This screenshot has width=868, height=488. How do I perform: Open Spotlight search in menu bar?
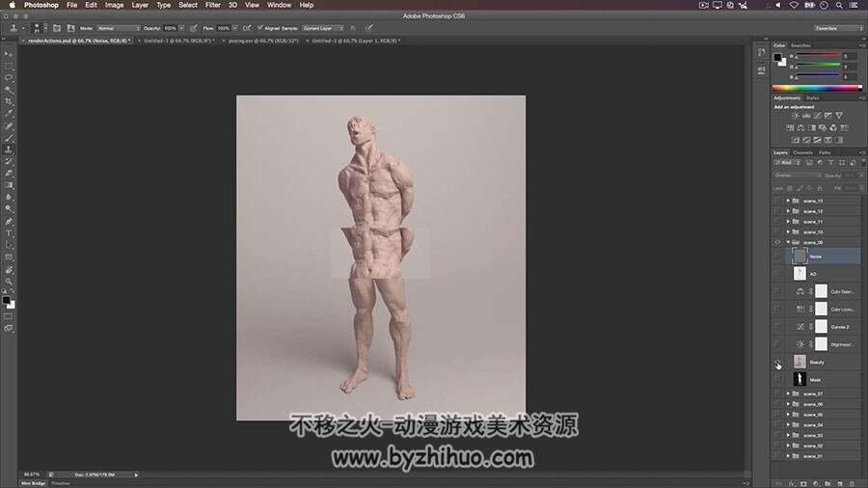tap(839, 5)
